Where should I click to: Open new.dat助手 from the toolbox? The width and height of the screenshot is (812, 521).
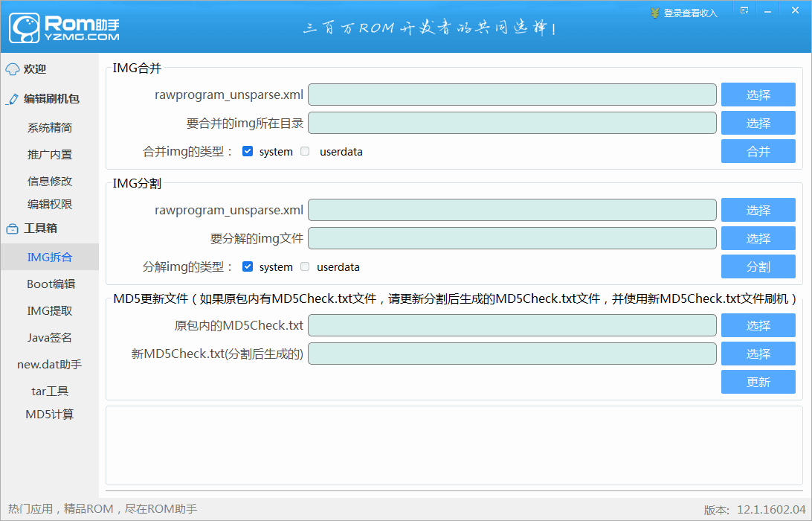coord(50,365)
